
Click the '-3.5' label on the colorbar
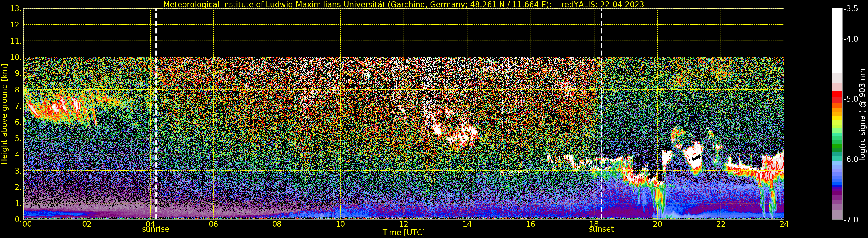tap(851, 9)
